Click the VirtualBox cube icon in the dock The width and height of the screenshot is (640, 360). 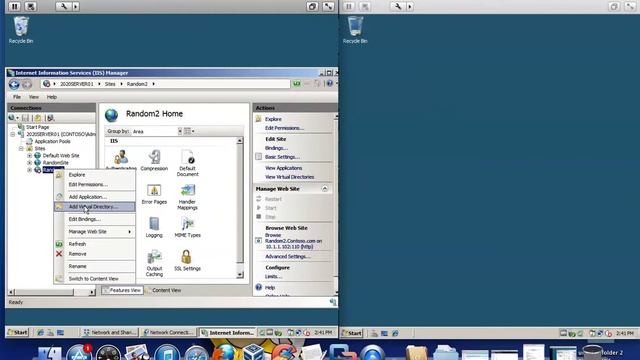click(253, 352)
